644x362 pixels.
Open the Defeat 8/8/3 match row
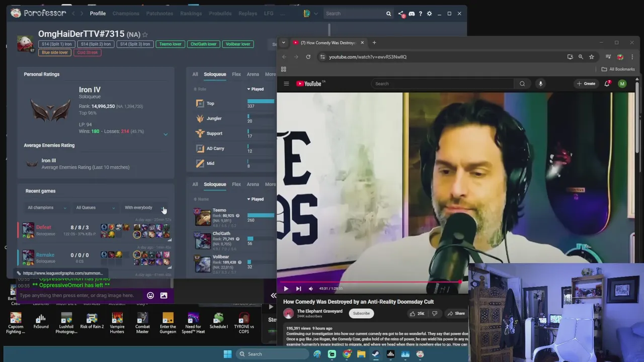pyautogui.click(x=95, y=230)
